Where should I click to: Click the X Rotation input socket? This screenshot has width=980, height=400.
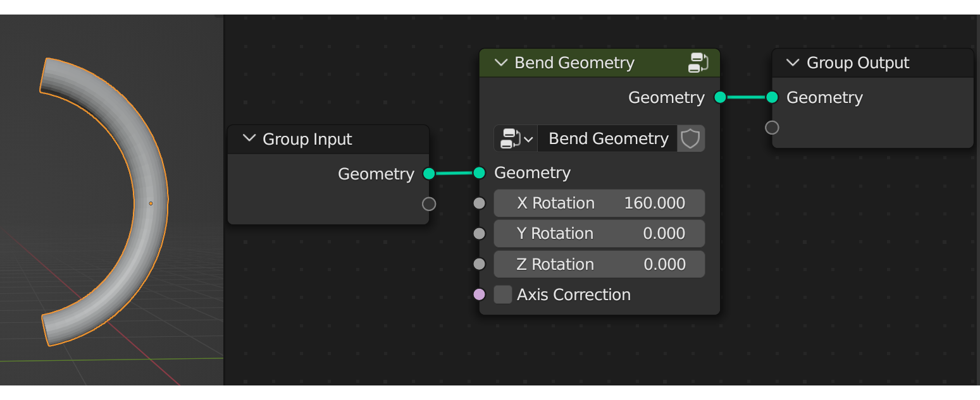pos(479,203)
